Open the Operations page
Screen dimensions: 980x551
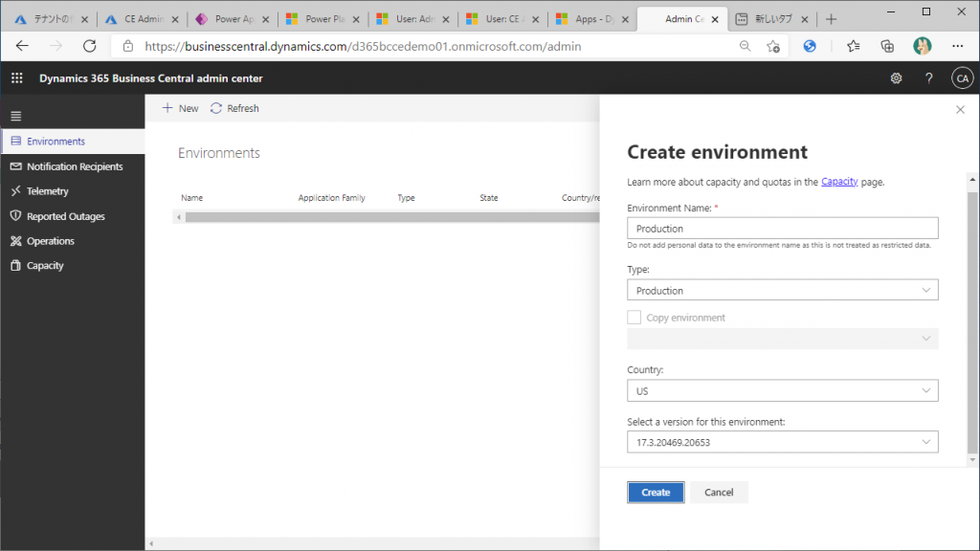(50, 240)
